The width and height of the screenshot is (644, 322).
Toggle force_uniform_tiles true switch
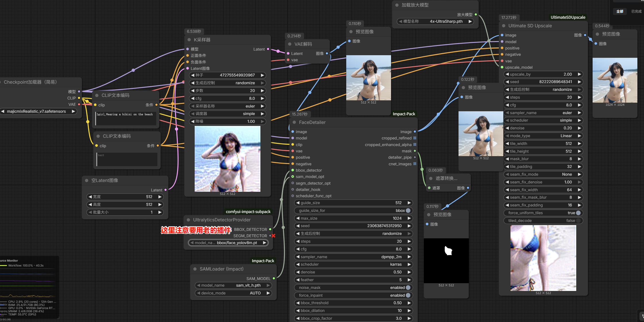click(x=578, y=213)
